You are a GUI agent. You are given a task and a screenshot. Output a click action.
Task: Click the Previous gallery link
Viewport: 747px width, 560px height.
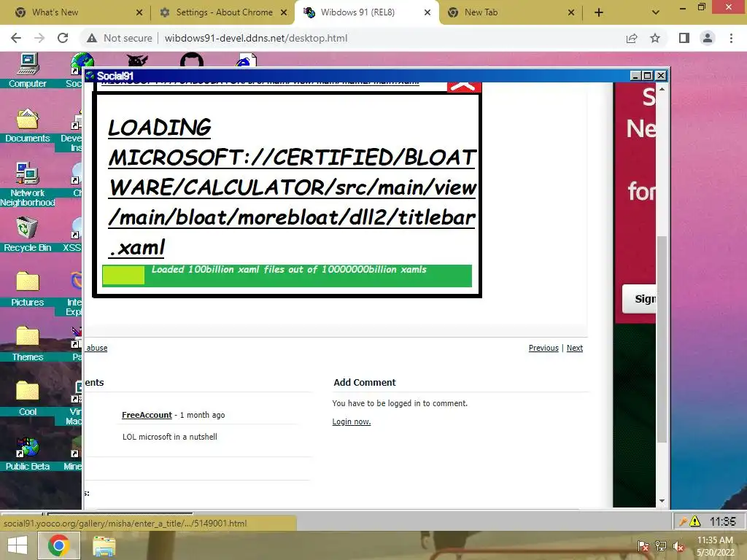click(543, 348)
